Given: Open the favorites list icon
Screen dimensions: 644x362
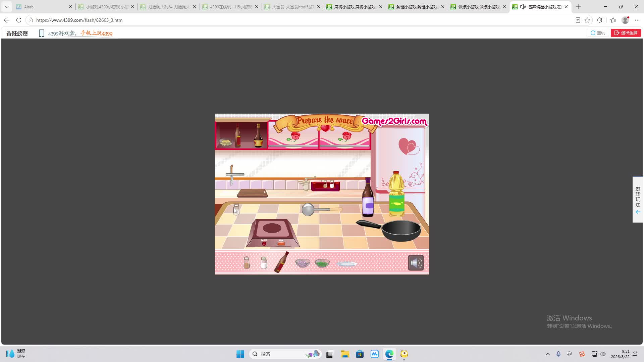Looking at the screenshot, I should pos(613,20).
